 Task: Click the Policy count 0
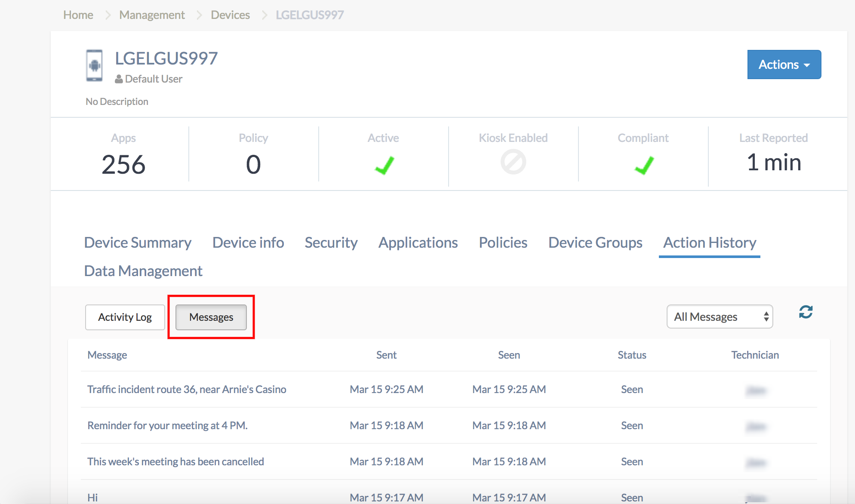tap(253, 164)
